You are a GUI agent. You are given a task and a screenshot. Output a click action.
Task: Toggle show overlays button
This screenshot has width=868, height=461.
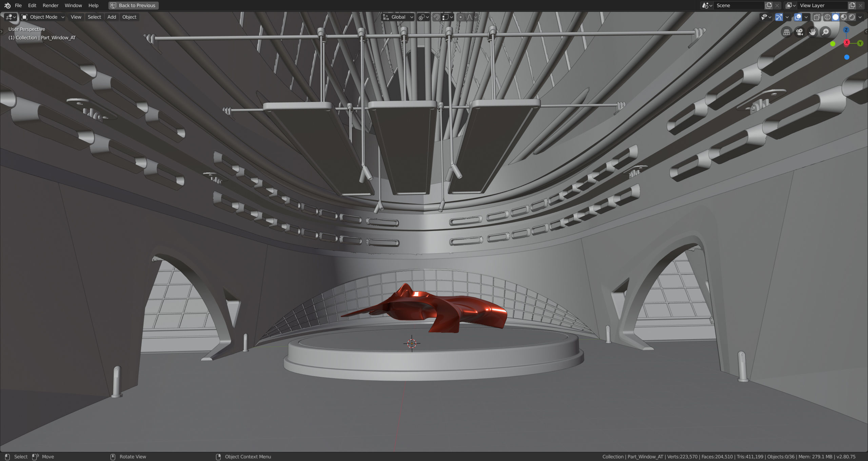(798, 17)
